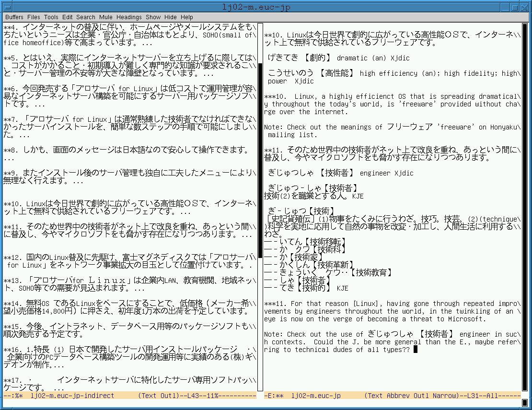Click the right pane mode line showing Narrow
The width and height of the screenshot is (532, 410).
[392, 396]
